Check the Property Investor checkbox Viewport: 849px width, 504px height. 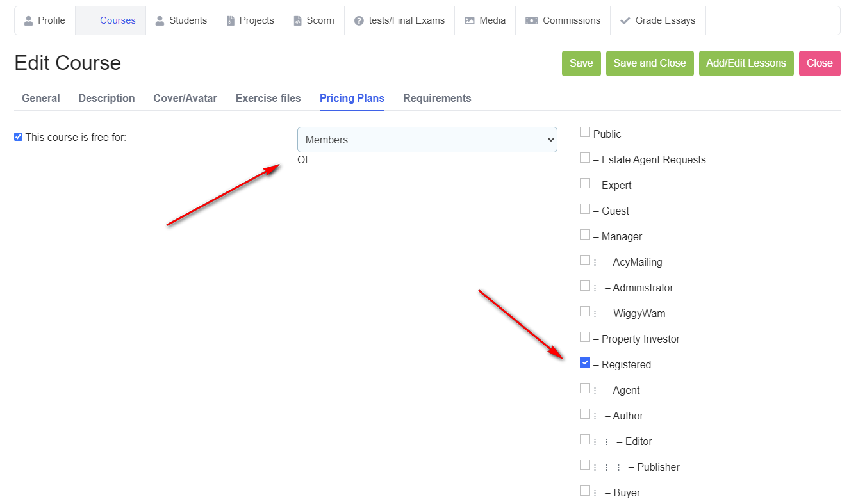(585, 337)
